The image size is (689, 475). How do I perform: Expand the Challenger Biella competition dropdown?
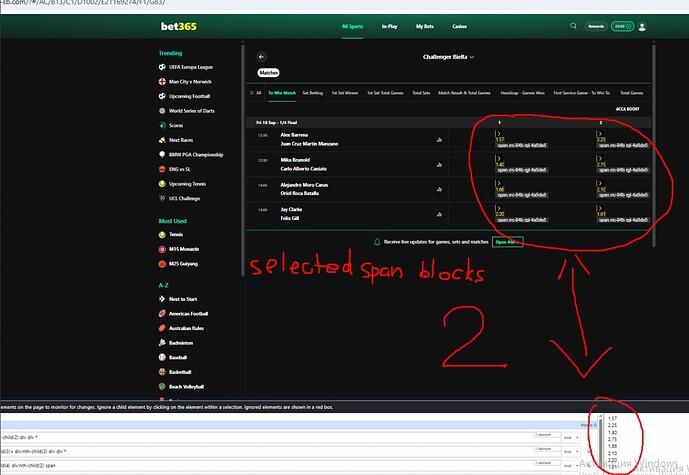pyautogui.click(x=449, y=57)
